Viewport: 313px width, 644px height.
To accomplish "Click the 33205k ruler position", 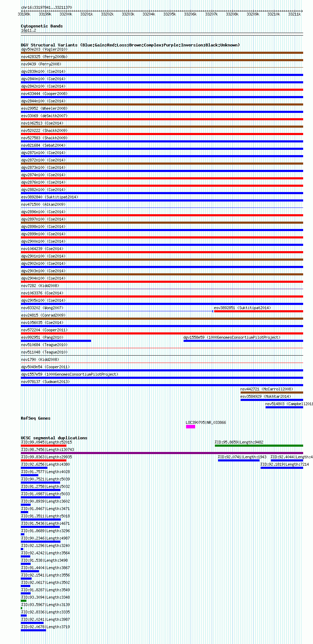I will tap(170, 14).
